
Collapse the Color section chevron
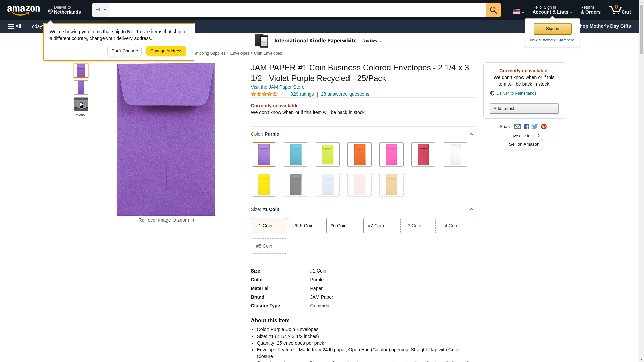(471, 134)
